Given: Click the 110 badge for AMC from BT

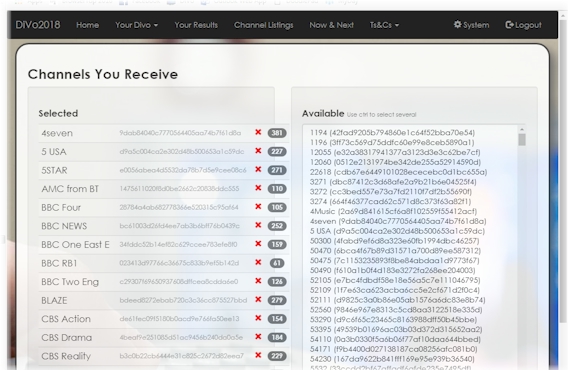Looking at the screenshot, I should coord(277,189).
